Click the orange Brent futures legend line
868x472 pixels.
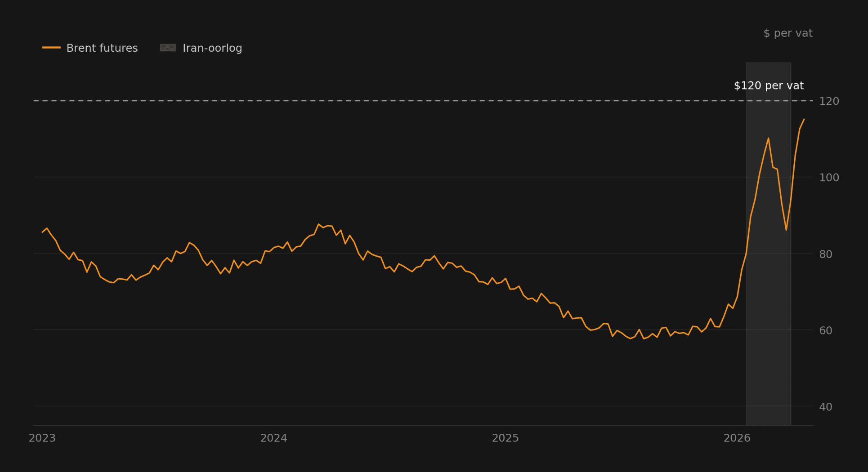pos(51,48)
